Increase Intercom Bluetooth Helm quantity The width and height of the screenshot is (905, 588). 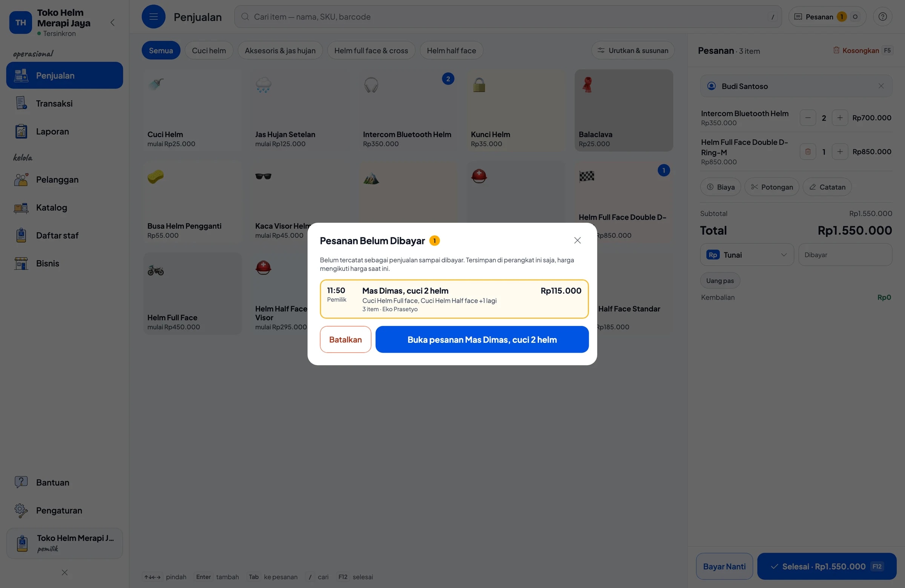[840, 118]
